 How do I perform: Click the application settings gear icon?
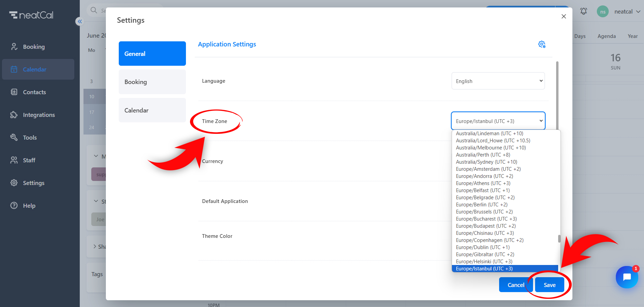click(542, 44)
